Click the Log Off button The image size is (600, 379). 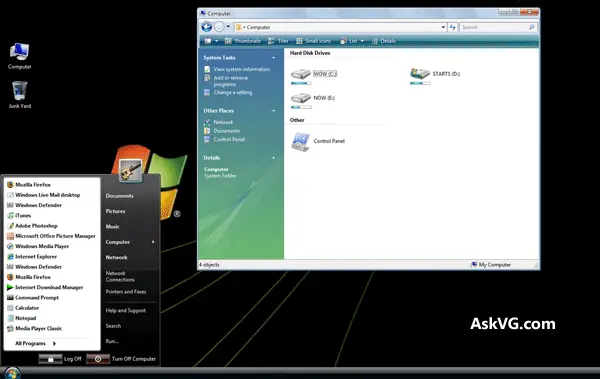point(60,359)
